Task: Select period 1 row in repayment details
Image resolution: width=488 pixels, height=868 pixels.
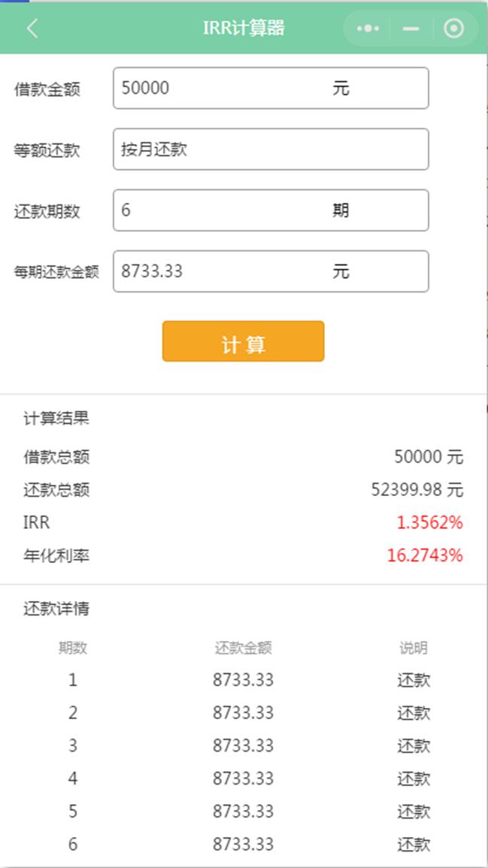Action: coord(243,679)
